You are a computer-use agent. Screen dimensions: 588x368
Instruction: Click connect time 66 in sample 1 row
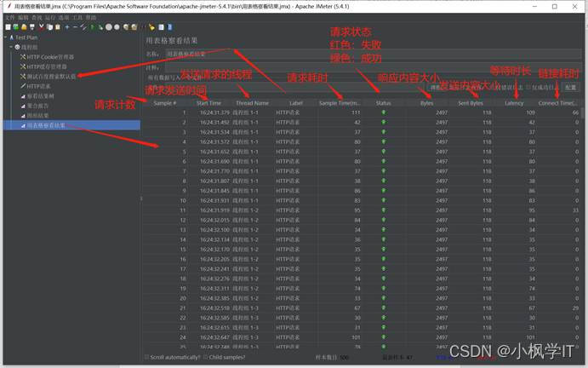coord(575,112)
